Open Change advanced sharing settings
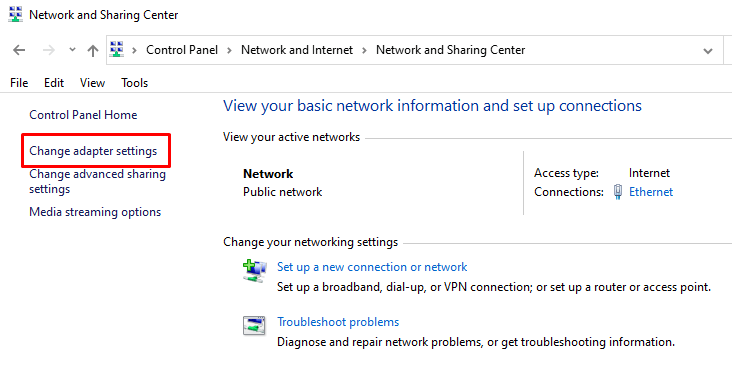Image resolution: width=732 pixels, height=377 pixels. click(x=98, y=182)
